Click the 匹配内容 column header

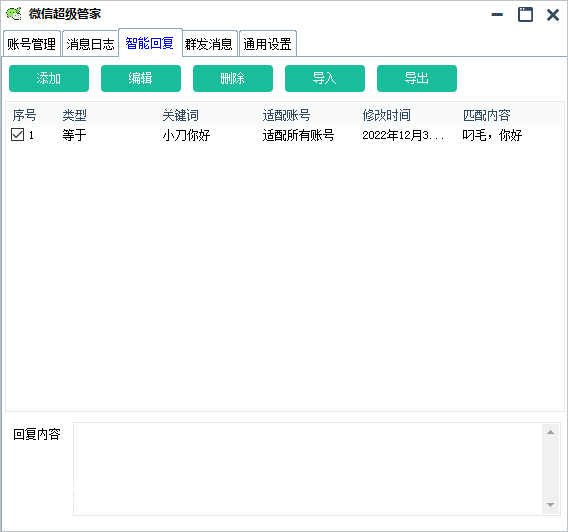coord(486,115)
